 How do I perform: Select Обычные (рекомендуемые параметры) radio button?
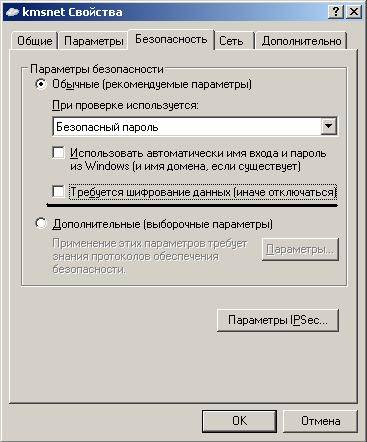[41, 84]
